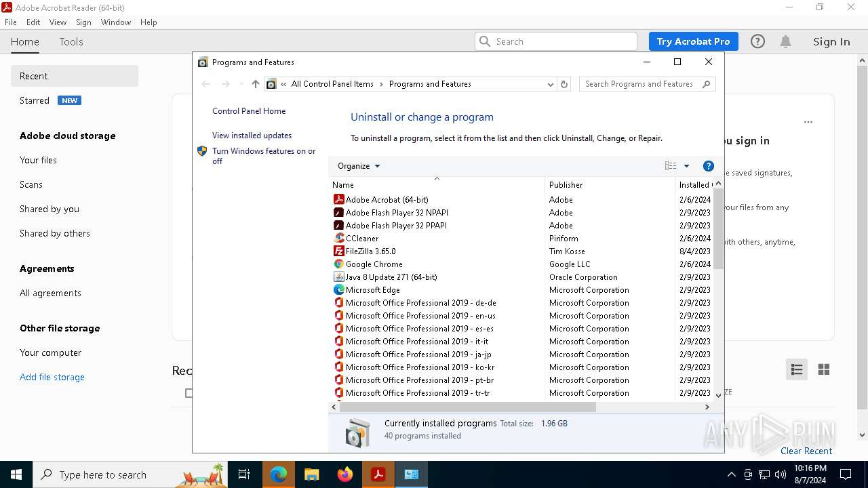Open Windows Start menu
The width and height of the screenshot is (868, 488).
pos(16,474)
